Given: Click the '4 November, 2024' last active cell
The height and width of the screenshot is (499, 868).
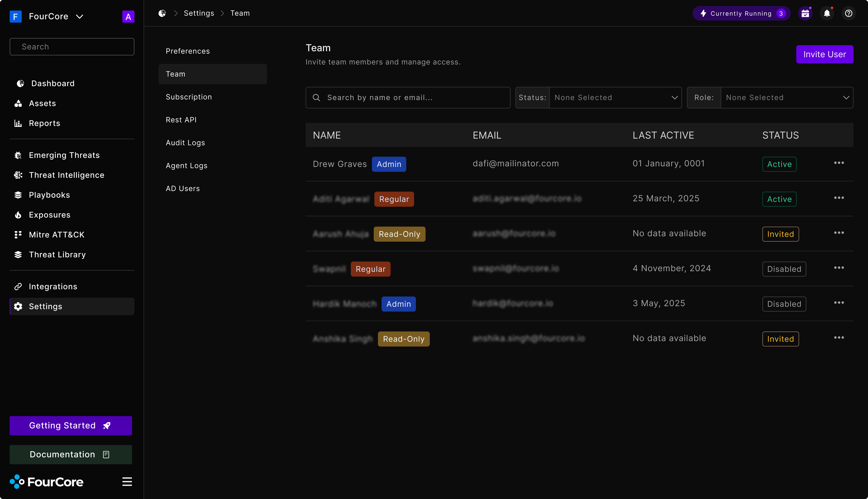Looking at the screenshot, I should click(x=672, y=268).
